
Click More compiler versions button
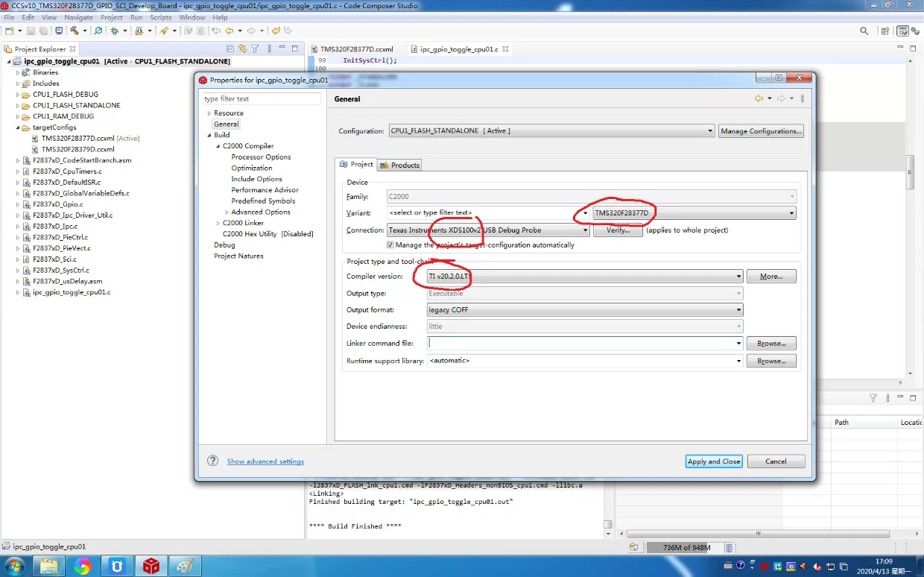click(771, 277)
